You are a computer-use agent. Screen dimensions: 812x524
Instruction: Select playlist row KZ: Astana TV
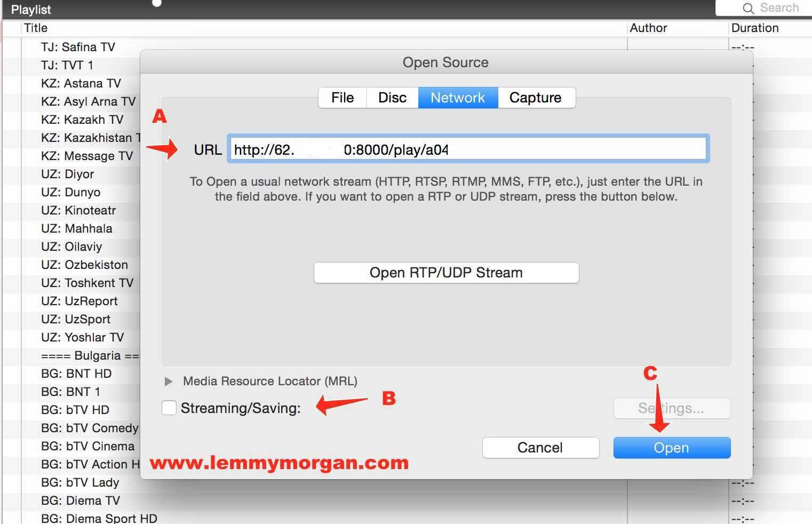pos(81,83)
